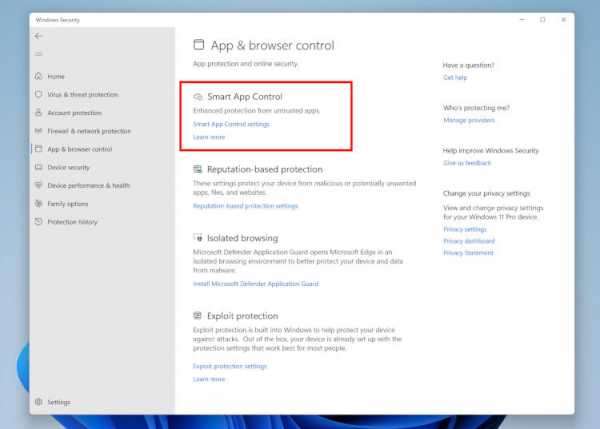The height and width of the screenshot is (429, 600).
Task: Open Home in the sidebar
Action: pyautogui.click(x=56, y=77)
